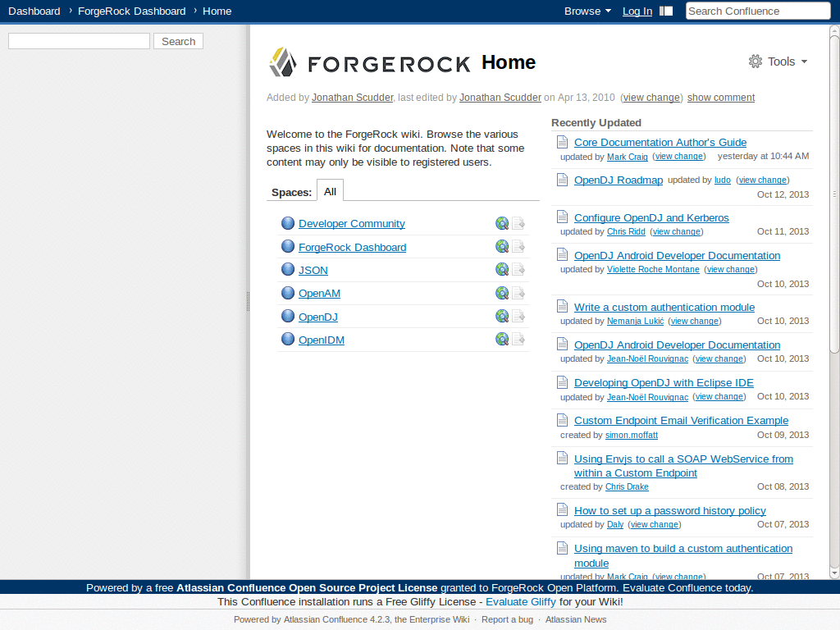Viewport: 840px width, 630px height.
Task: Open Mark Craig's profile under Core Documentation
Action: pos(628,157)
